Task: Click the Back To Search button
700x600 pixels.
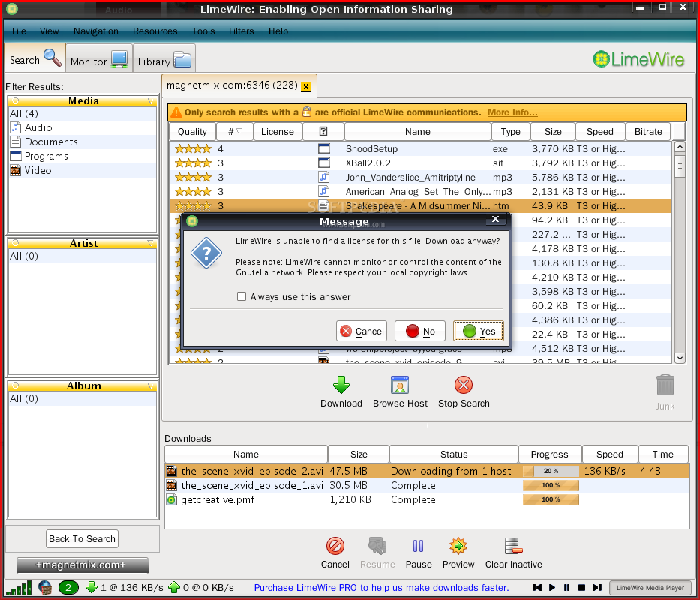Action: (82, 538)
